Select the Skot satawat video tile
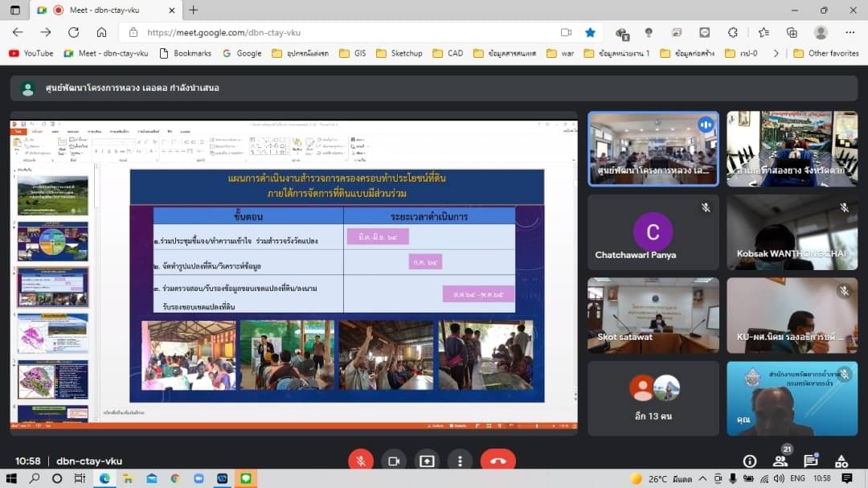Viewport: 868px width, 488px height. [x=653, y=315]
